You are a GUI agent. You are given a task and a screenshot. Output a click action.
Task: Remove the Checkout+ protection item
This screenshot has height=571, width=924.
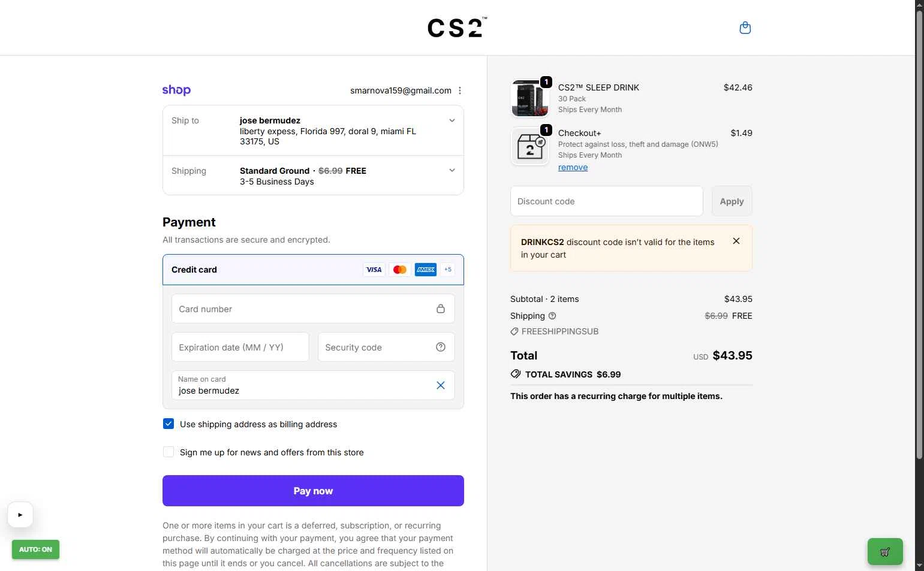pos(573,167)
